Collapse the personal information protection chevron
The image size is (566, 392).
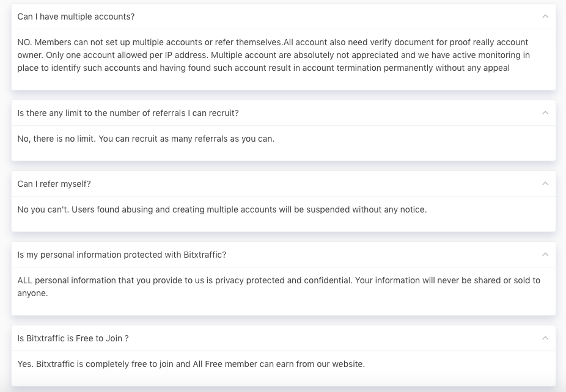(545, 255)
